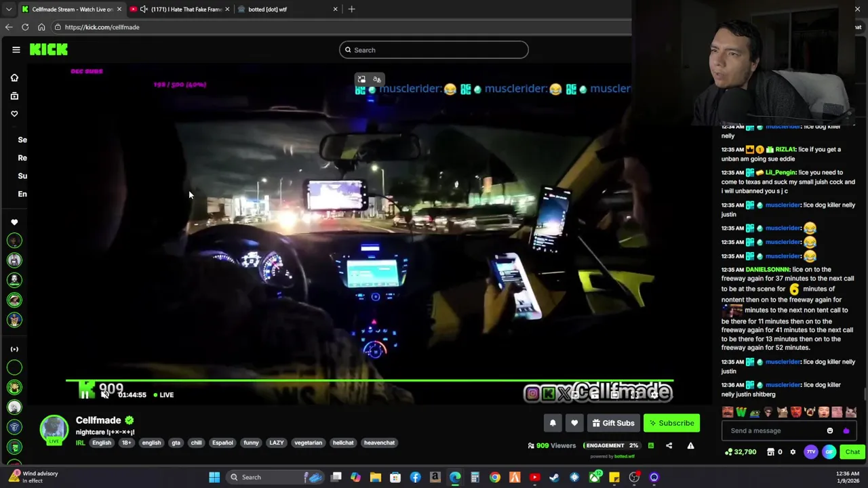868x488 pixels.
Task: Follow Cellfmade with the heart button
Action: click(x=574, y=423)
